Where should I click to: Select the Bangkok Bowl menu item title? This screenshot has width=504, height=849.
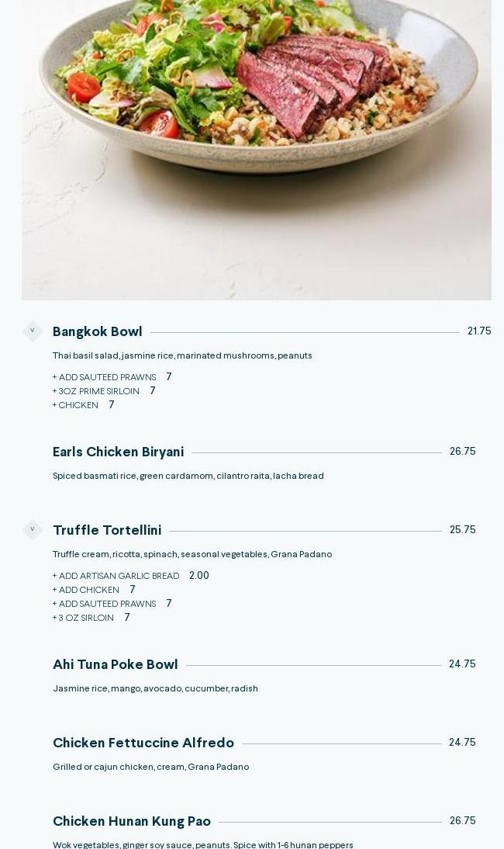coord(98,332)
